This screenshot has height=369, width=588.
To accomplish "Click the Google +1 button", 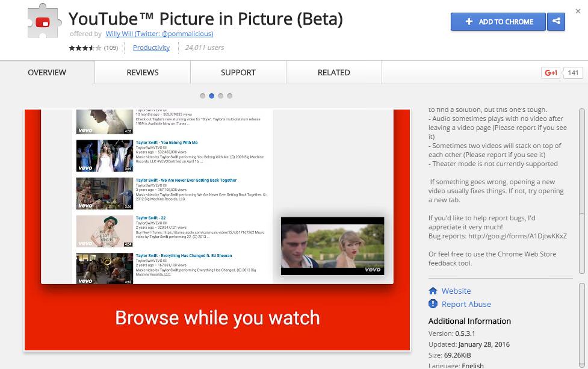I will (551, 73).
